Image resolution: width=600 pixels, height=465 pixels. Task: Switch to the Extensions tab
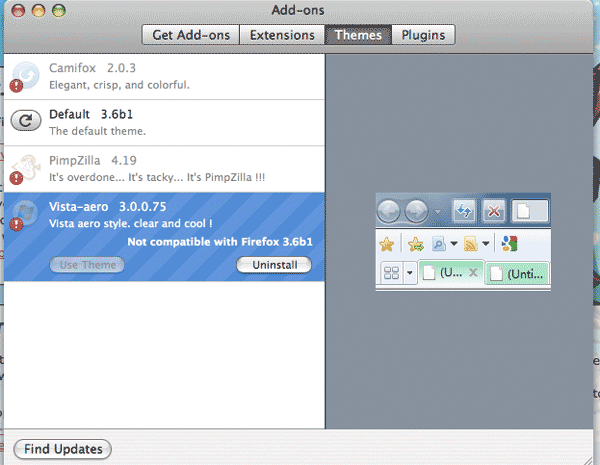pos(282,35)
